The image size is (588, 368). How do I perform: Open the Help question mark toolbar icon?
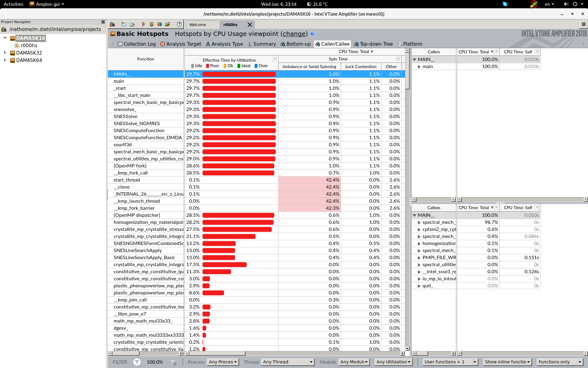[179, 24]
